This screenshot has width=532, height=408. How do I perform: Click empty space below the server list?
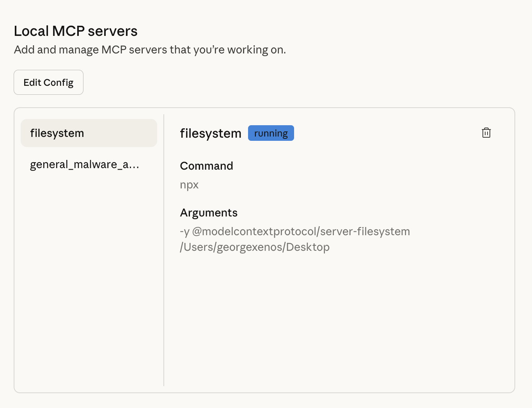(89, 273)
